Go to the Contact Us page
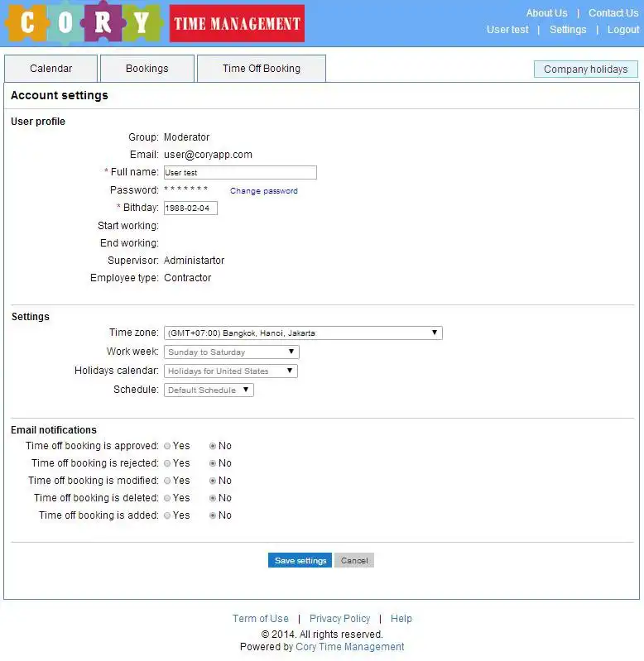This screenshot has height=661, width=644. click(x=613, y=13)
